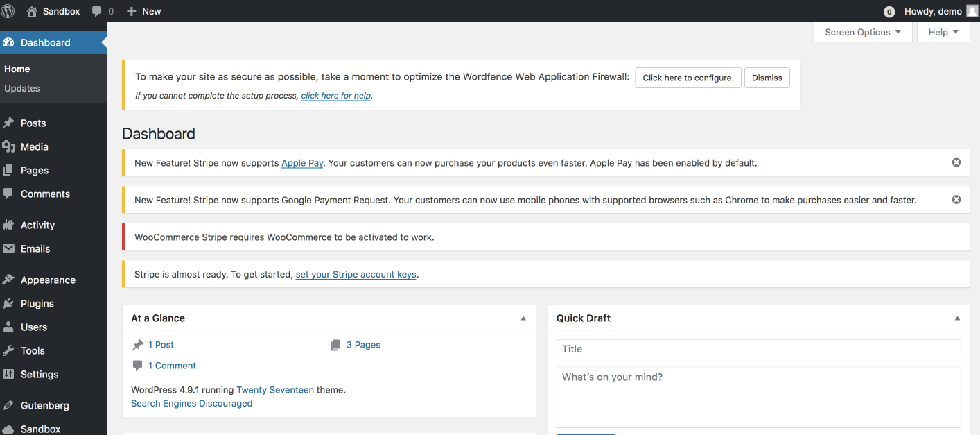Expand the Screen Options dropdown
The image size is (980, 435).
pyautogui.click(x=863, y=32)
